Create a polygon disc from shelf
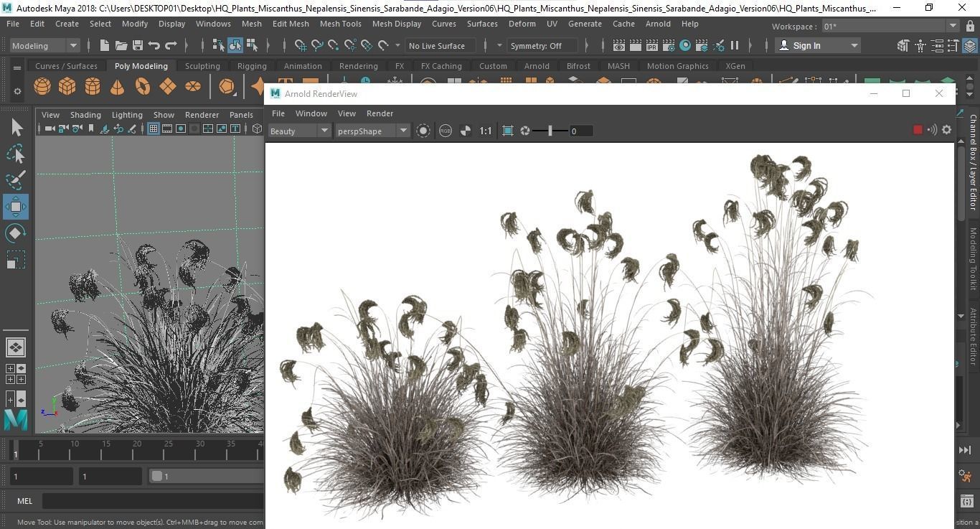Image resolution: width=980 pixels, height=529 pixels. coord(193,87)
